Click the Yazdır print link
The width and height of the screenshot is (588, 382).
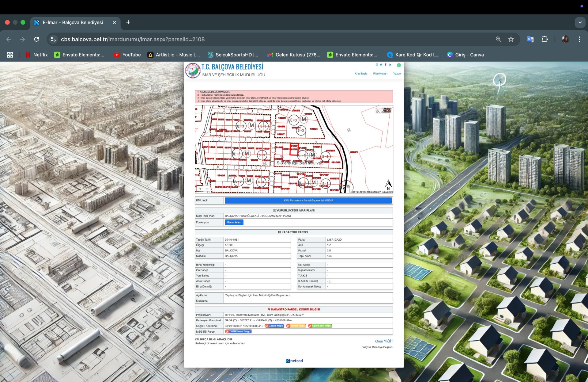click(x=397, y=74)
